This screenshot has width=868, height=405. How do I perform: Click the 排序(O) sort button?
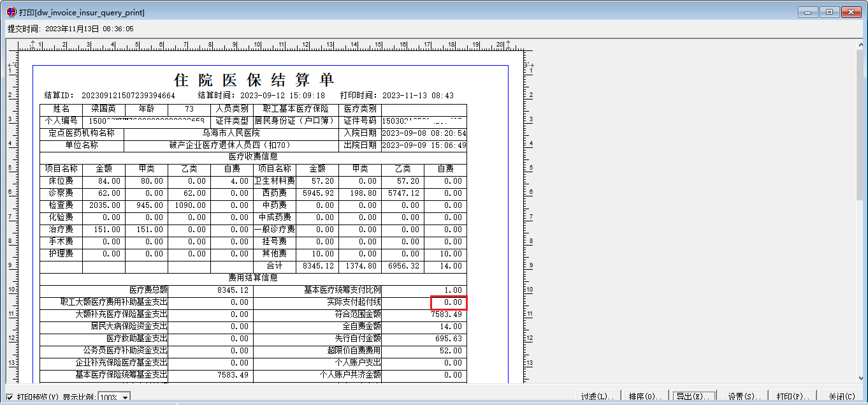(644, 397)
